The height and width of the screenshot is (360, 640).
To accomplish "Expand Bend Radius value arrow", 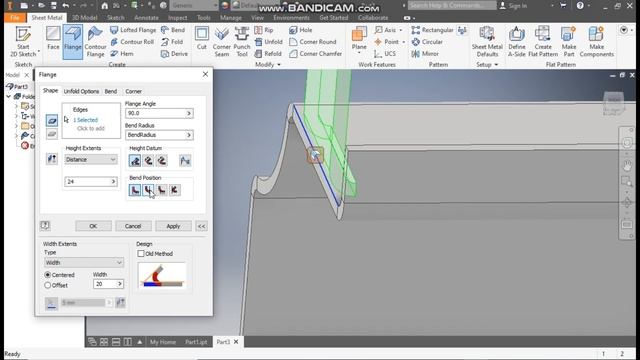I will tap(189, 135).
